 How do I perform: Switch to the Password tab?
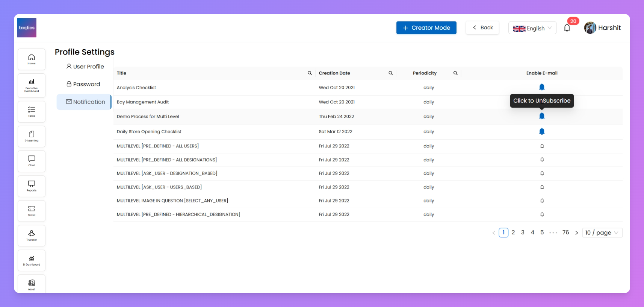coord(83,84)
